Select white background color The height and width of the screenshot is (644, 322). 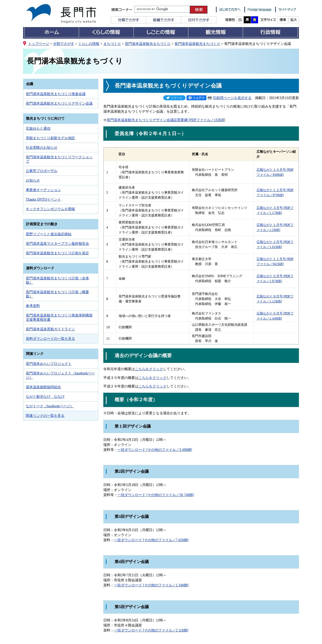[240, 20]
